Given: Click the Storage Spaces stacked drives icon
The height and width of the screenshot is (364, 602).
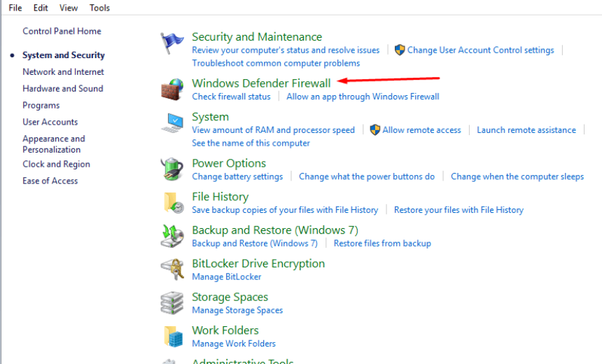Looking at the screenshot, I should [172, 303].
